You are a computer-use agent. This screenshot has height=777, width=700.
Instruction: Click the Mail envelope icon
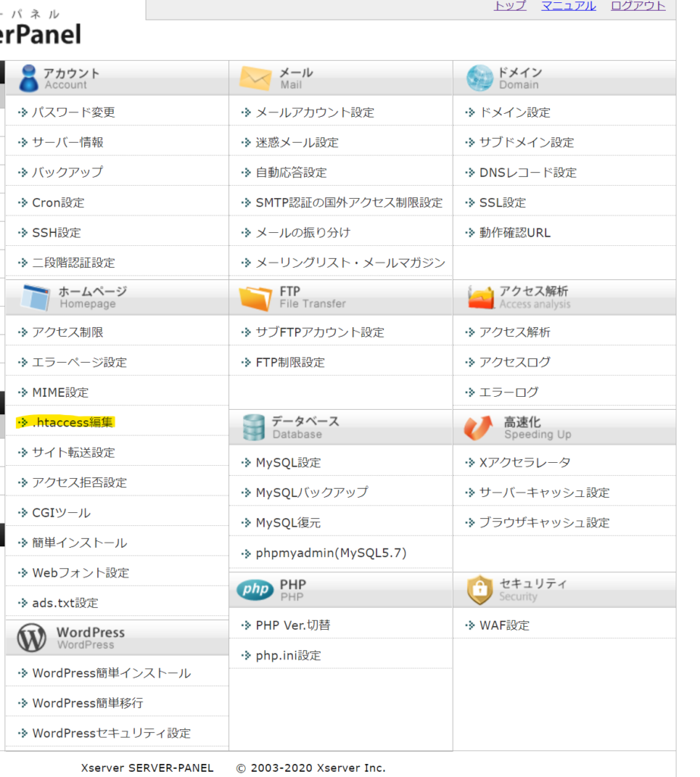pyautogui.click(x=255, y=78)
